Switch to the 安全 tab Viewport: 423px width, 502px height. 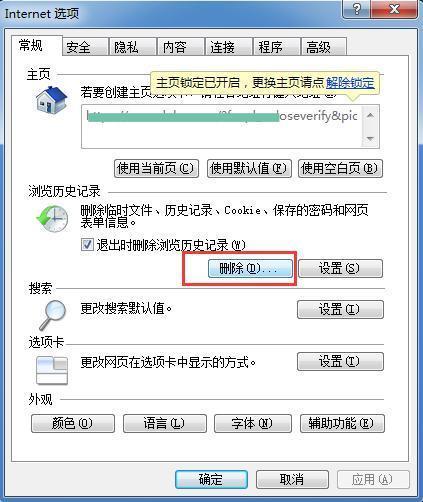pos(85,47)
